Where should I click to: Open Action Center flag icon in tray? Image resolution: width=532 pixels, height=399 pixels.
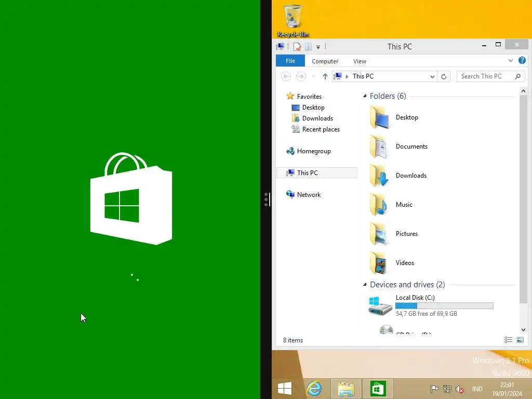tap(434, 389)
